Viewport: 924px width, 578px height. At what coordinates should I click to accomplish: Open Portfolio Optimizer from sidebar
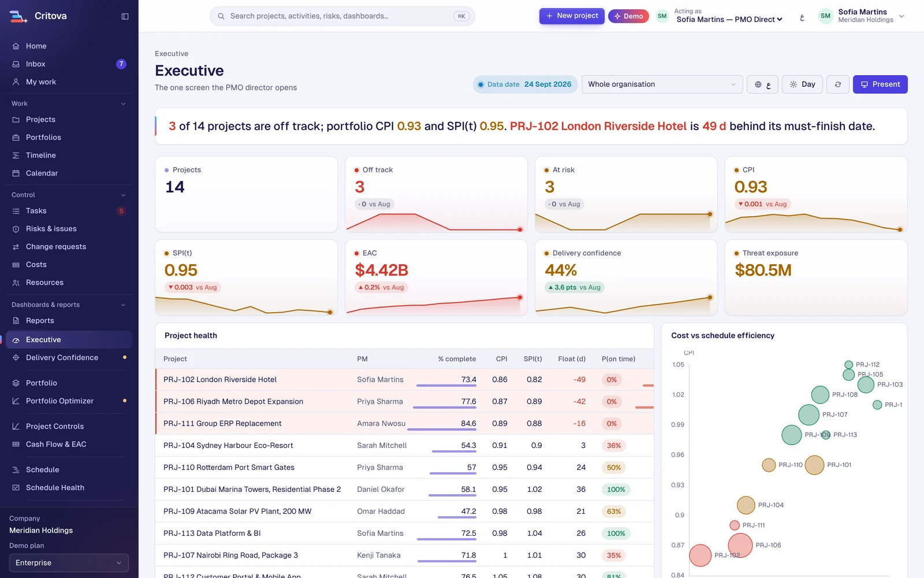click(x=69, y=401)
